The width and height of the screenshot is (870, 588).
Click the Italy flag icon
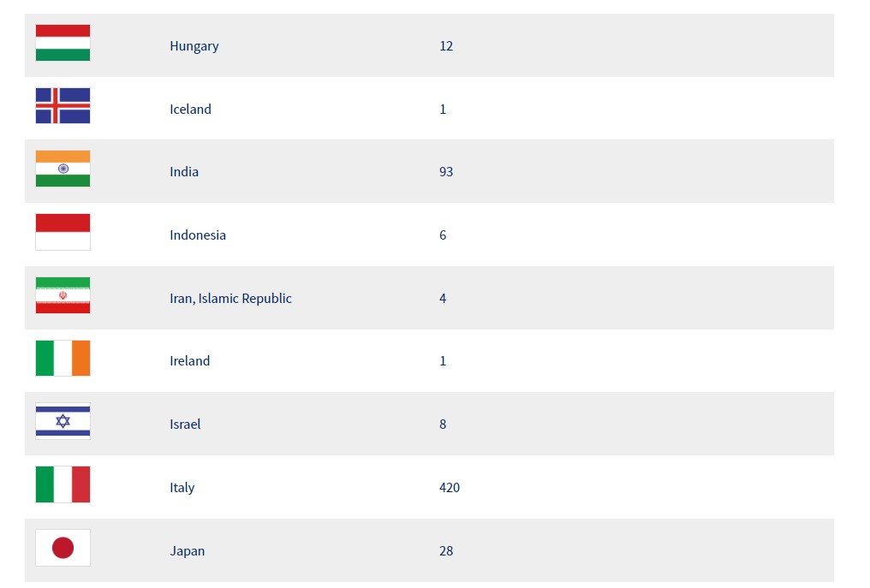tap(63, 484)
